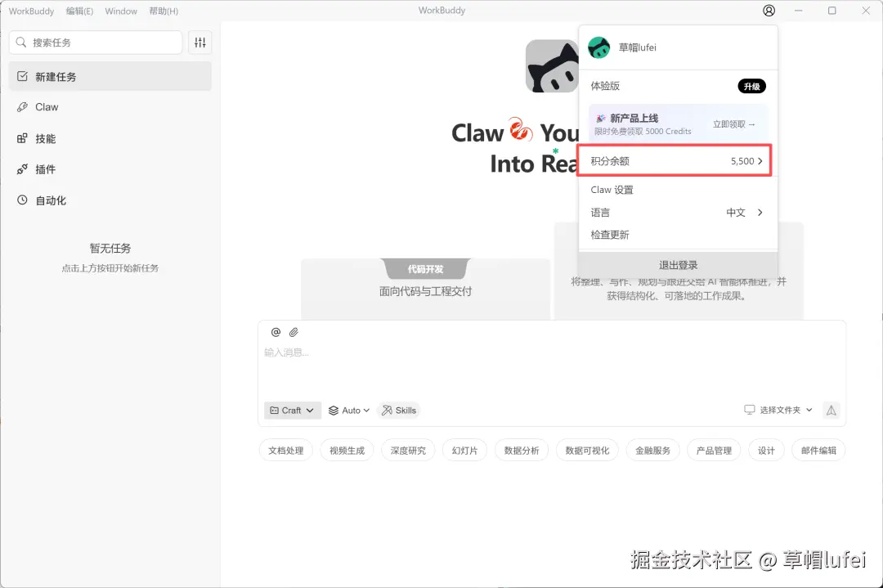Viewport: 883px width, 588px height.
Task: Choose the 设计 suggestion chip
Action: tap(766, 451)
